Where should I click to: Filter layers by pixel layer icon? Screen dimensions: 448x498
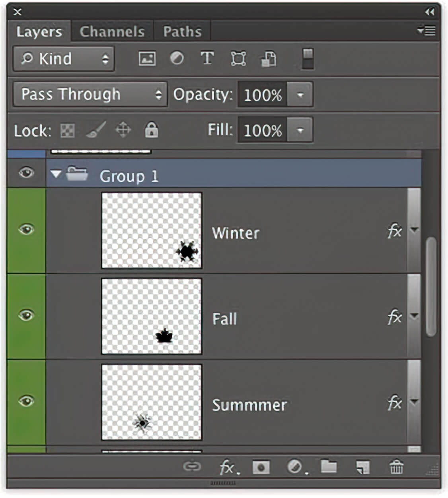pyautogui.click(x=147, y=59)
